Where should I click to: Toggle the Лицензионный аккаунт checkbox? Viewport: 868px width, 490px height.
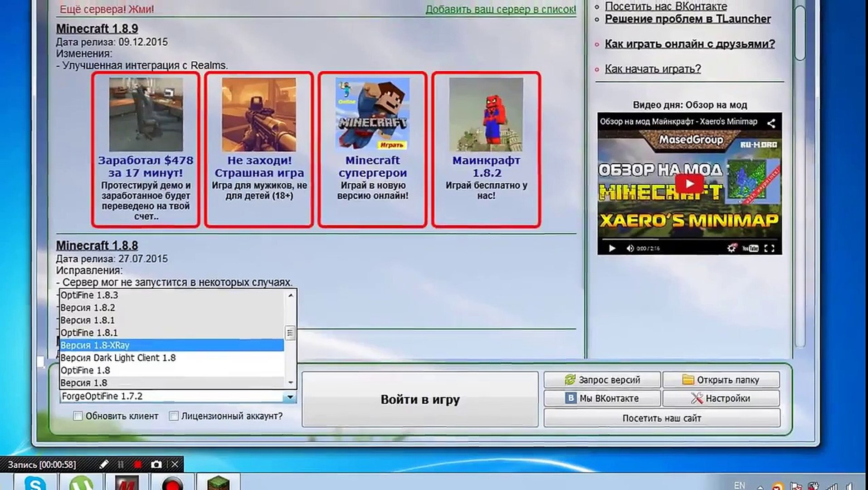[174, 416]
